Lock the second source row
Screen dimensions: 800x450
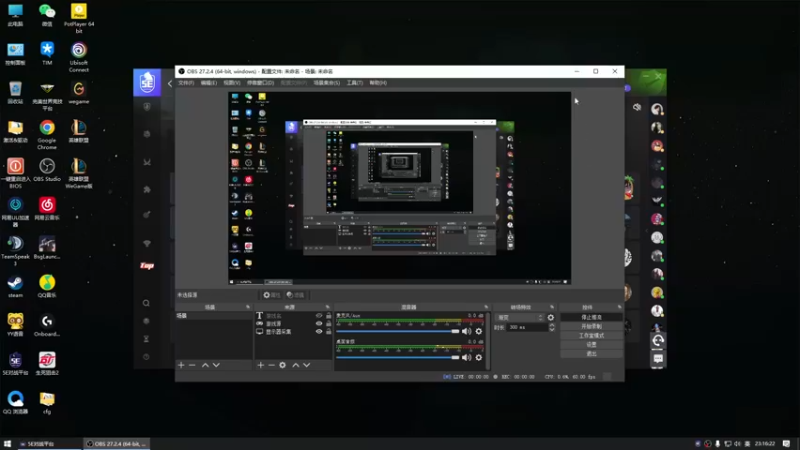click(x=329, y=323)
